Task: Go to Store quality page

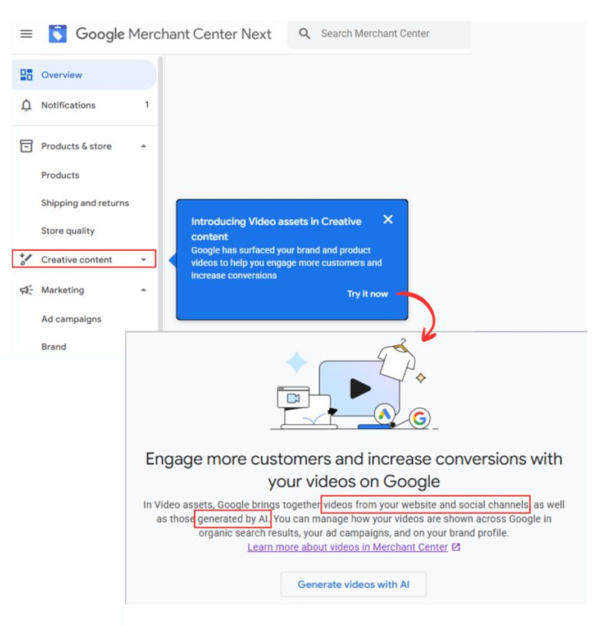Action: click(x=68, y=231)
